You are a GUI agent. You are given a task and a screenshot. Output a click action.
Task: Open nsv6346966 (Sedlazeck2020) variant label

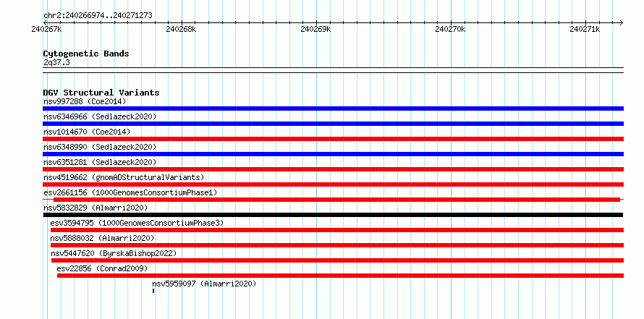[100, 116]
